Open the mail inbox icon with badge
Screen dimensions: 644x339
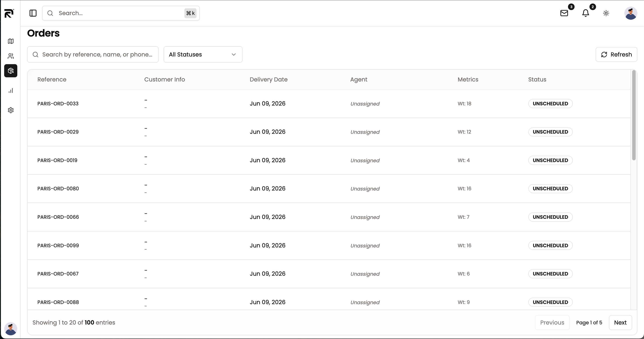pyautogui.click(x=564, y=13)
